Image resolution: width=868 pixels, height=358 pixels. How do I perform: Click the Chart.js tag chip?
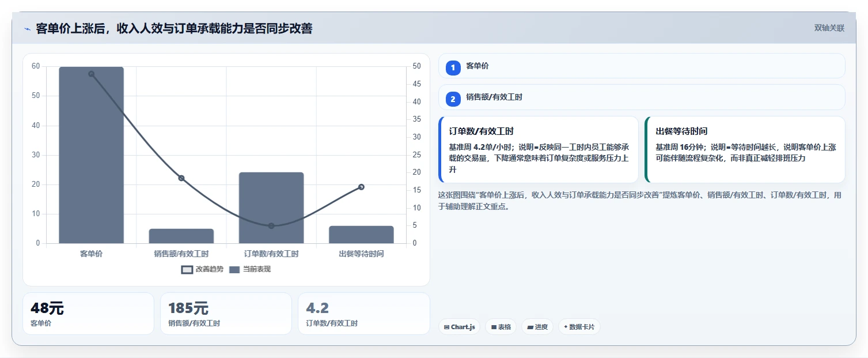[x=459, y=327]
